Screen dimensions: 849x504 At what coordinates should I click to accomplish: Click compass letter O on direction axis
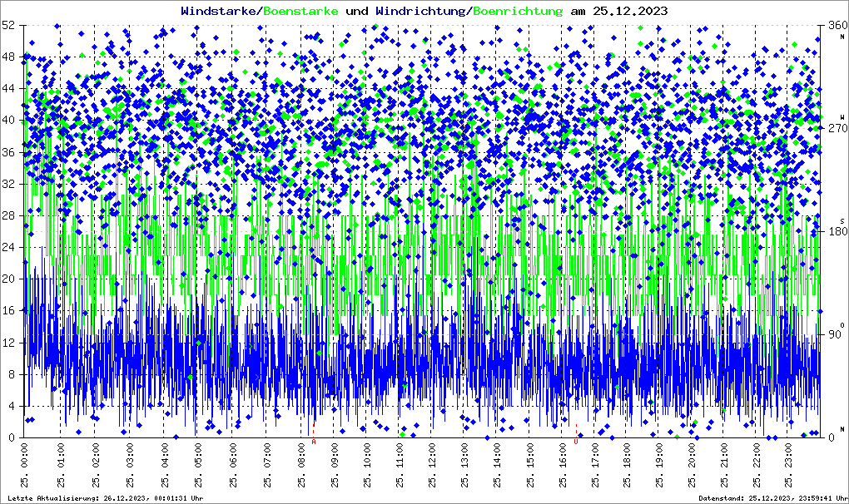point(842,325)
